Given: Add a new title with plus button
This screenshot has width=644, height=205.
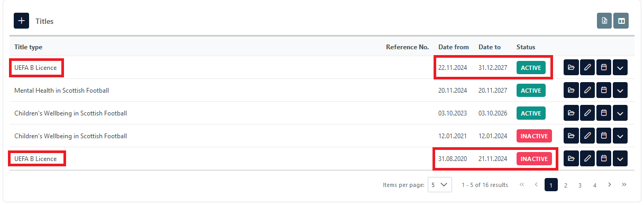Looking at the screenshot, I should tap(21, 21).
